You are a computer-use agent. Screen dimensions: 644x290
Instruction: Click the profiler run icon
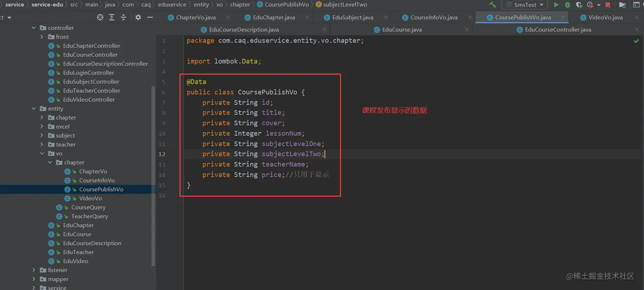[x=590, y=5]
